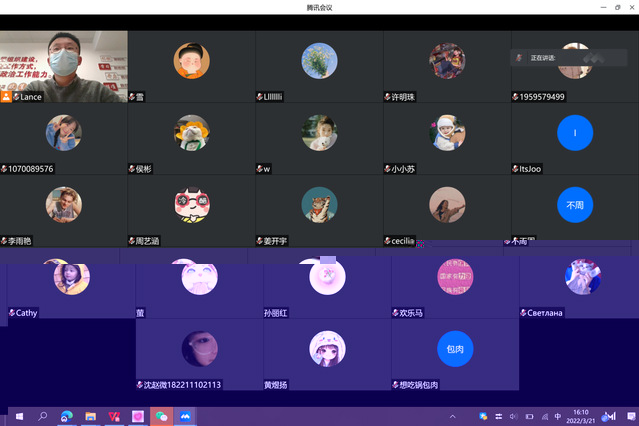The width and height of the screenshot is (639, 426).
Task: Click the muted mic icon beside 欢乐马
Action: pos(396,313)
